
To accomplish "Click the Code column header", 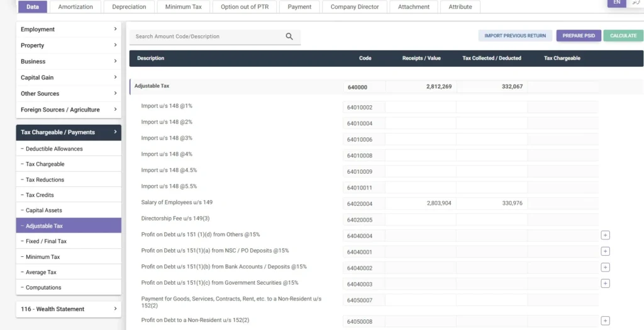I will [365, 58].
